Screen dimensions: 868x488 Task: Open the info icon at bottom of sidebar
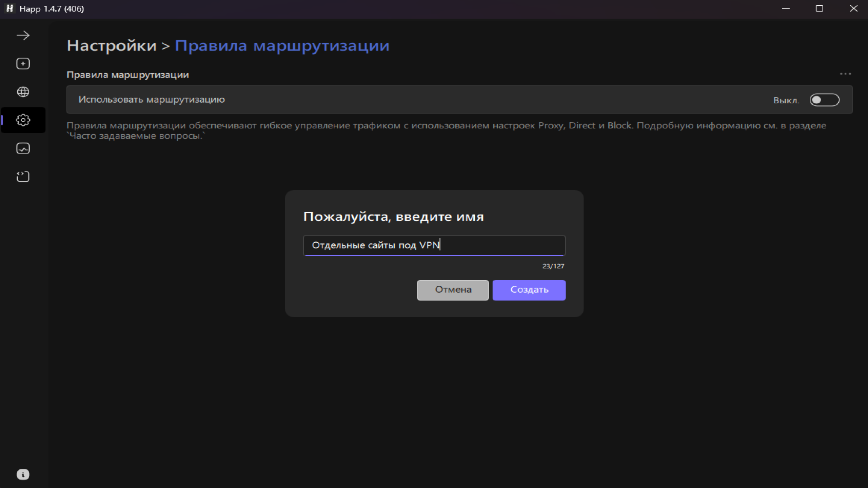[x=23, y=474]
